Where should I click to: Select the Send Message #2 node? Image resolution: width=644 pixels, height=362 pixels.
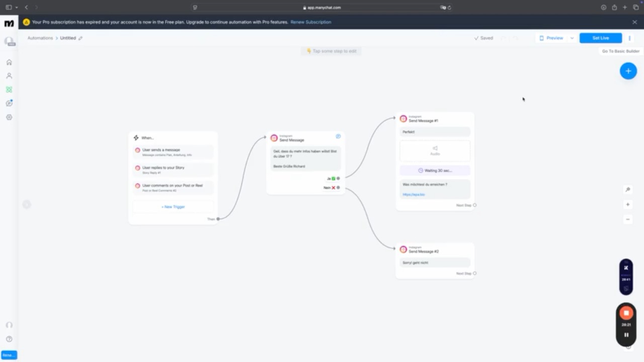point(435,260)
